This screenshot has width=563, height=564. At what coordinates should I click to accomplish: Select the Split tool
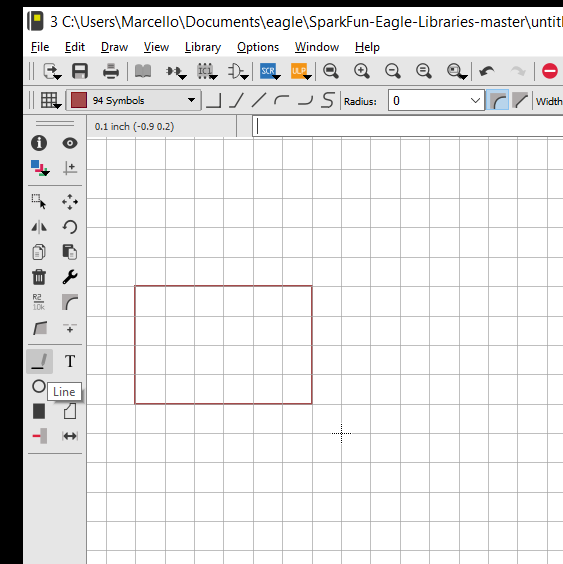click(x=40, y=328)
